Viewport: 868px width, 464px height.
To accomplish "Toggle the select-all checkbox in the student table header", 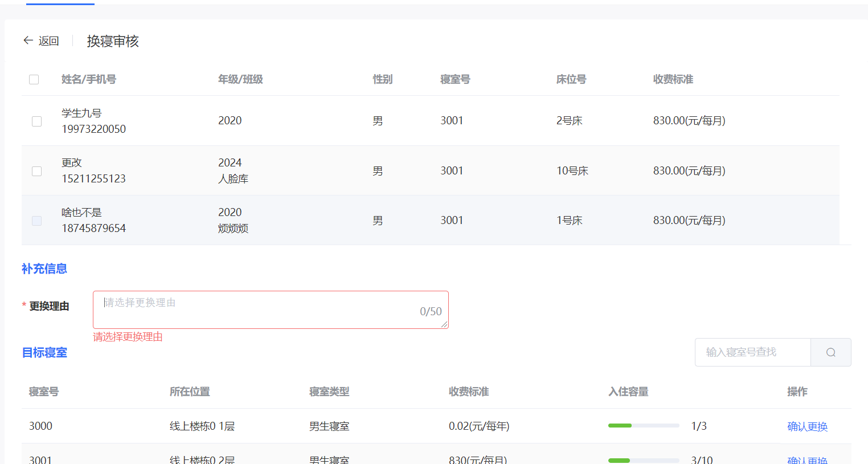I will 34,79.
